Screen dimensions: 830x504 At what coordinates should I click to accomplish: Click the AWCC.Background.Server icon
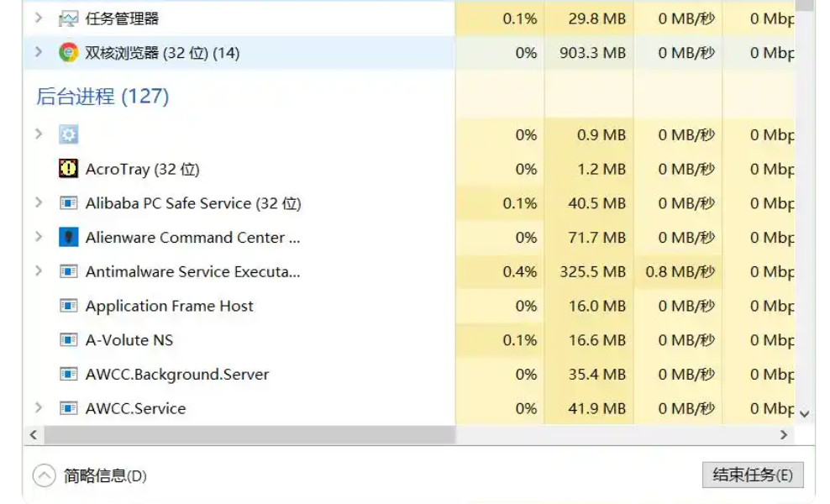pyautogui.click(x=69, y=375)
